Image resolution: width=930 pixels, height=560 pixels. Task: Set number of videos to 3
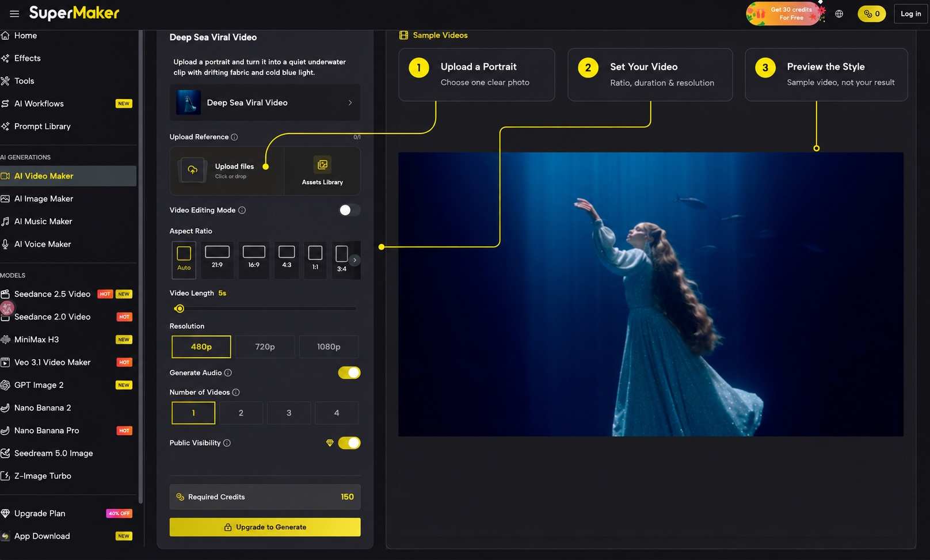[x=289, y=413]
